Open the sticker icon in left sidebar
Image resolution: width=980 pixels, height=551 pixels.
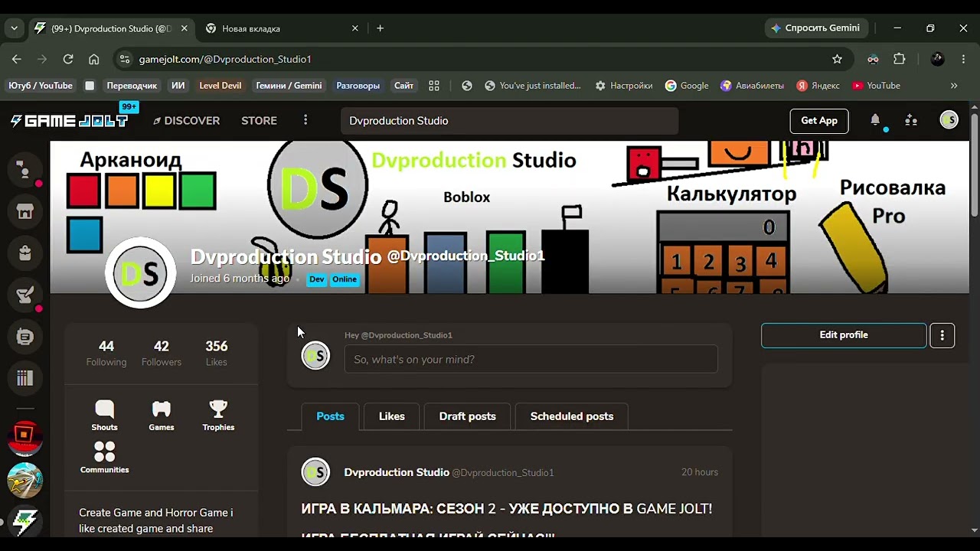tap(25, 336)
